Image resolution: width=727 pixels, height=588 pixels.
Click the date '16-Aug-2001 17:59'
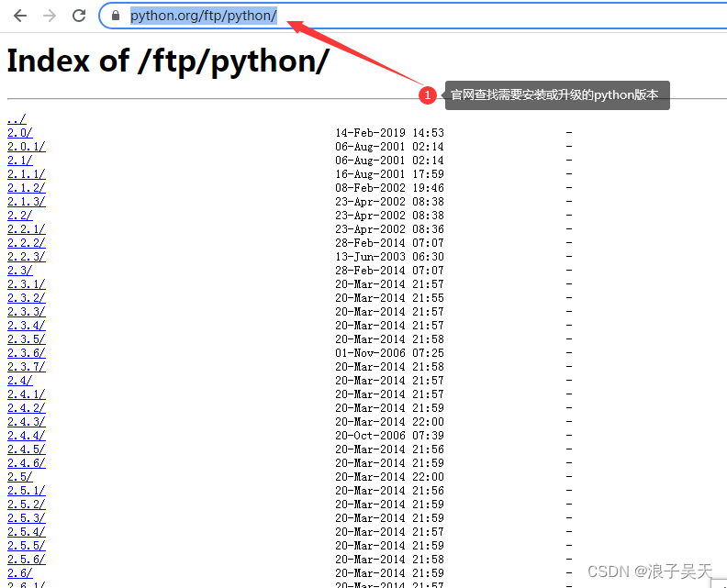pos(389,174)
